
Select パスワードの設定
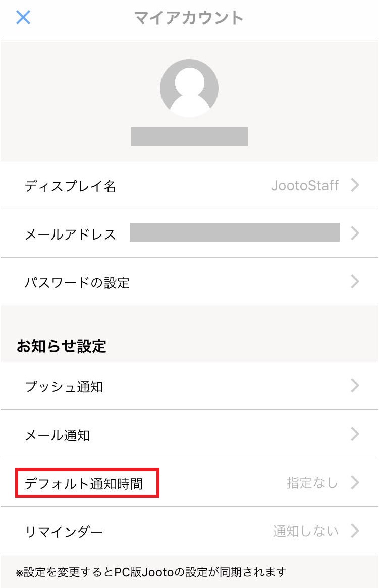pos(77,282)
